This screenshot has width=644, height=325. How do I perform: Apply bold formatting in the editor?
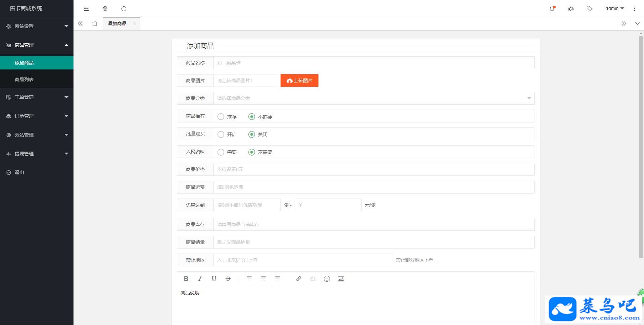pos(186,279)
